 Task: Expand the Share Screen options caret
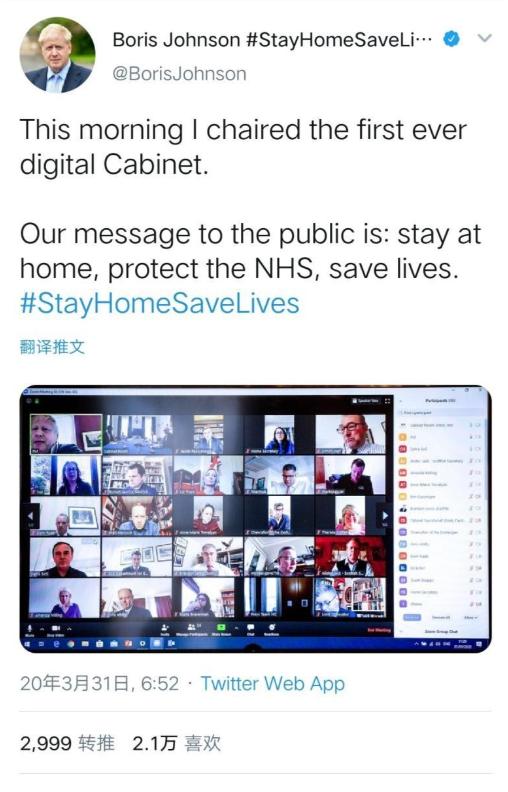[236, 628]
